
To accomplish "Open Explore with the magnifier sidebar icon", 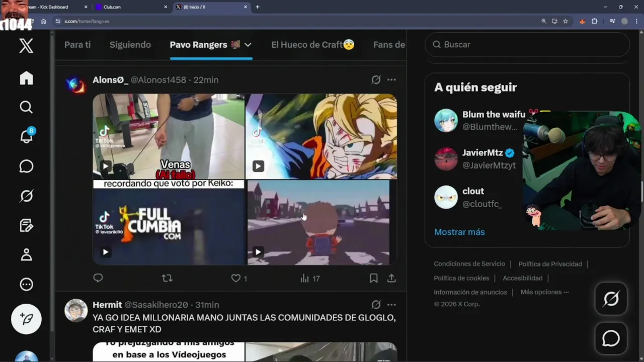I will coord(26,107).
